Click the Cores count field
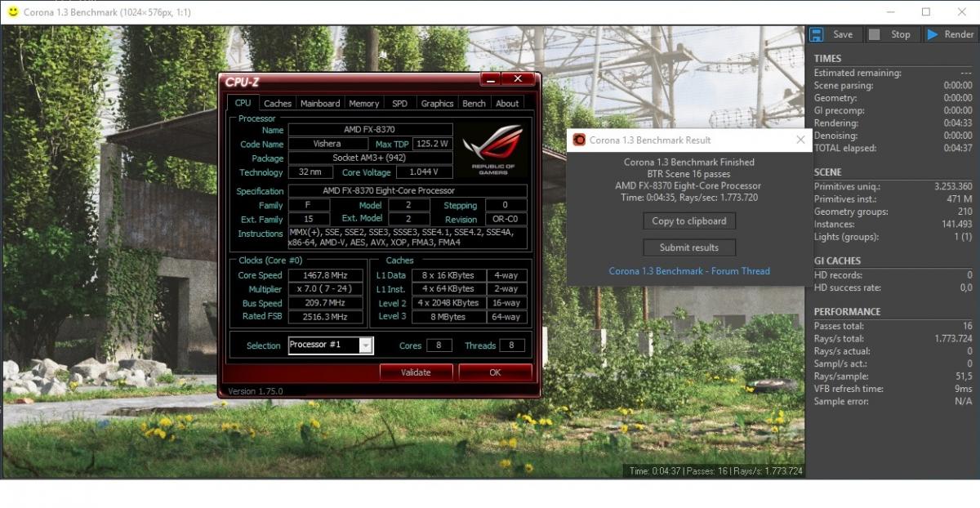The width and height of the screenshot is (980, 508). pyautogui.click(x=439, y=345)
